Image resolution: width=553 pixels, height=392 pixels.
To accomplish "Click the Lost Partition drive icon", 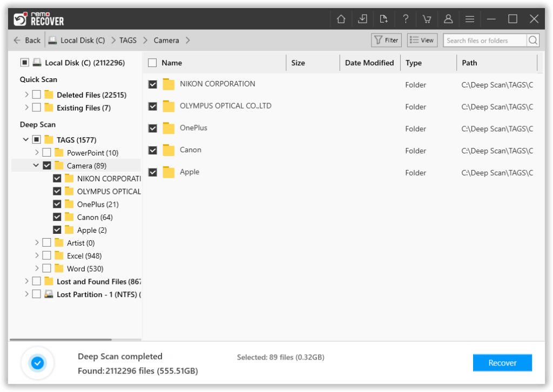I will tap(49, 294).
